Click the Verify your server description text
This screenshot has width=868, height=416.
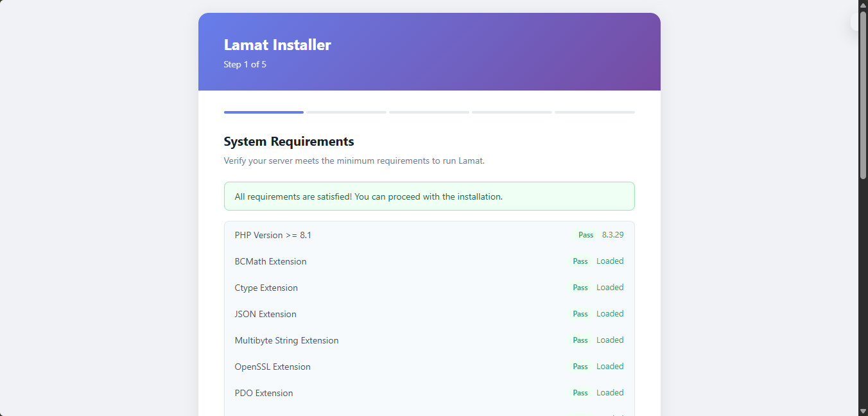(x=354, y=160)
